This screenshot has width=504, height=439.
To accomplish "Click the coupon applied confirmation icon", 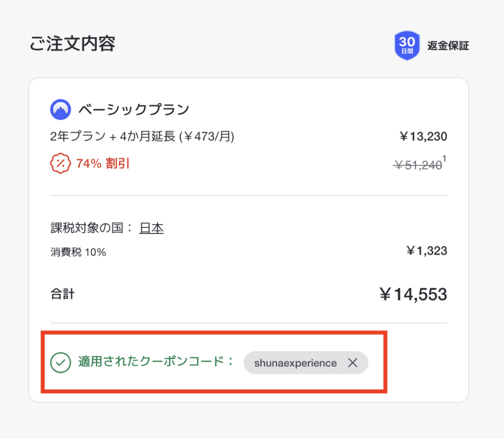I will [61, 362].
